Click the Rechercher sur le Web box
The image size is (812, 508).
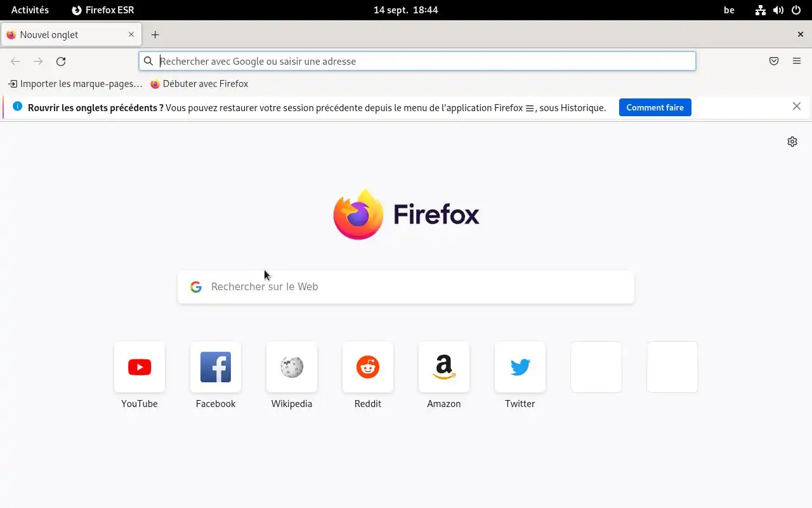(x=406, y=287)
